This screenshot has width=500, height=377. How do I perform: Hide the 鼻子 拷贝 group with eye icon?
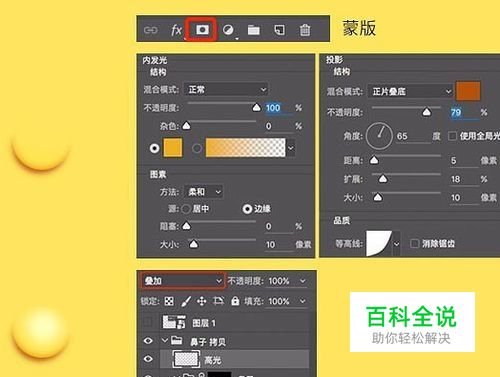(x=148, y=341)
